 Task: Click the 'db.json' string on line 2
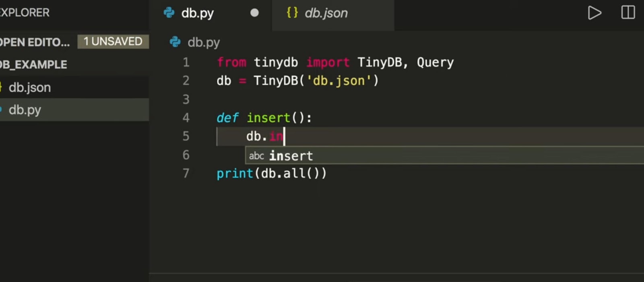coord(339,81)
